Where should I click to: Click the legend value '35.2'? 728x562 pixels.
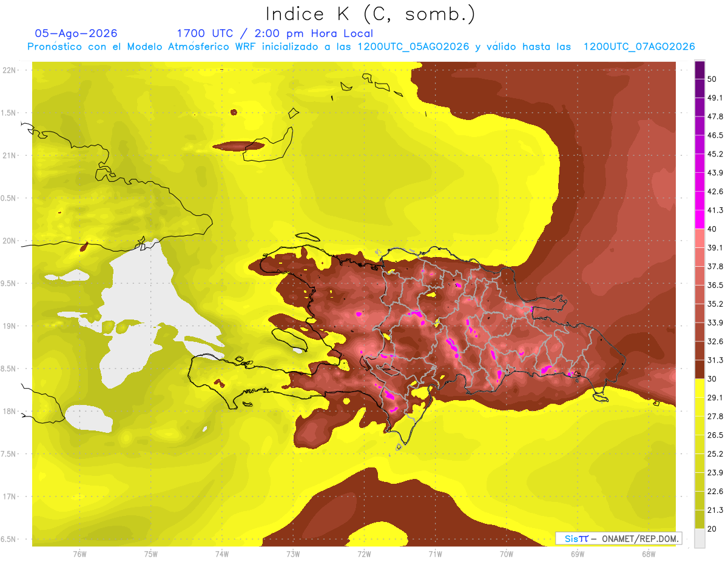click(715, 304)
